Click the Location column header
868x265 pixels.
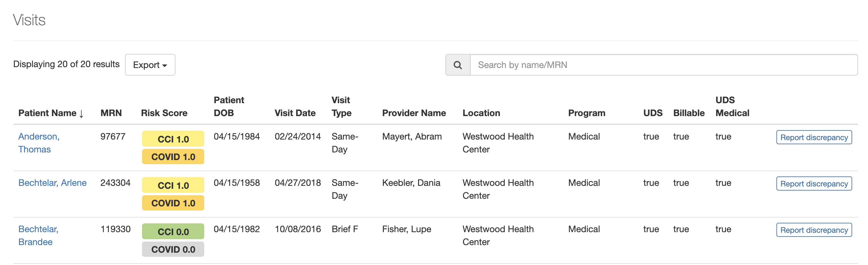click(481, 113)
